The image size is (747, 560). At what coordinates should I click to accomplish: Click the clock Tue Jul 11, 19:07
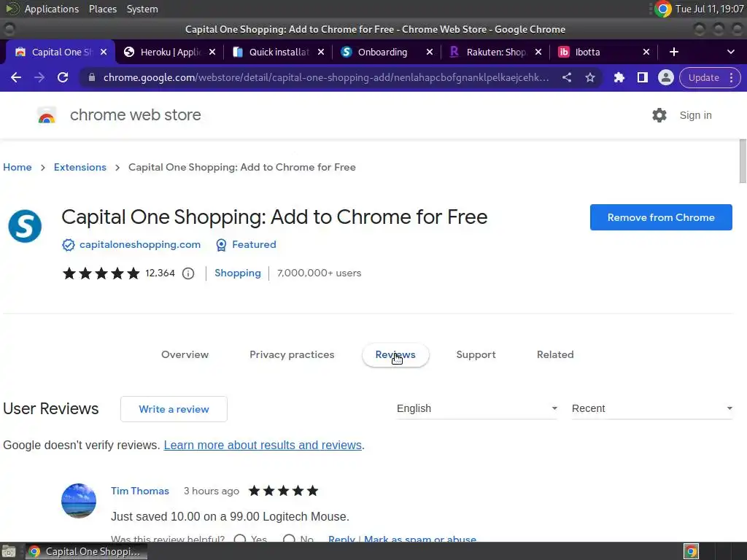click(x=710, y=9)
